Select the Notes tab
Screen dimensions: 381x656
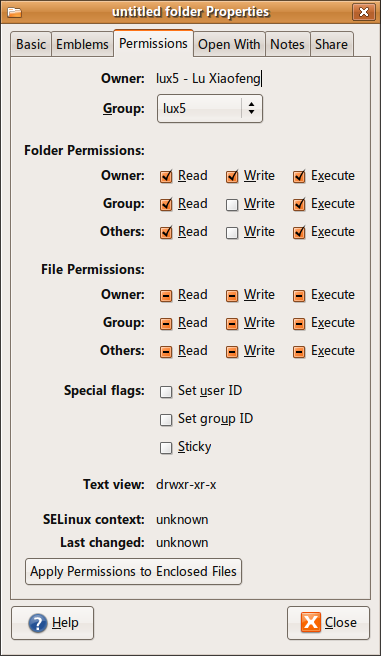click(x=288, y=44)
